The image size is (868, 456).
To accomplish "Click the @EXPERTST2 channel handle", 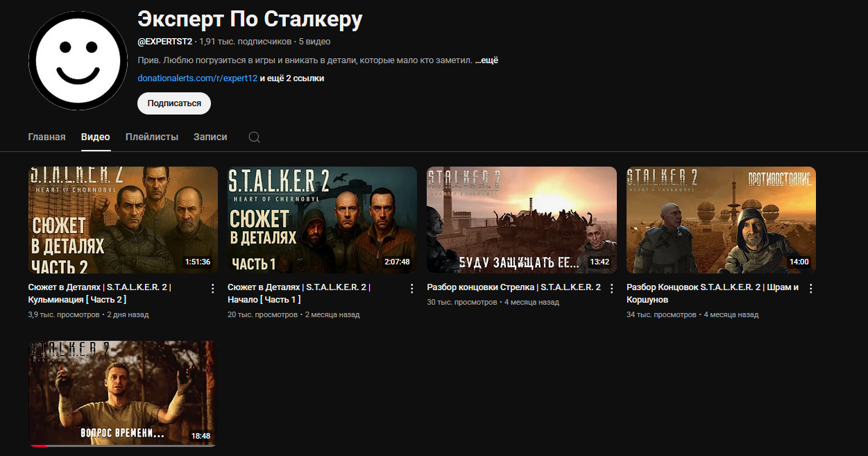I will (x=165, y=42).
